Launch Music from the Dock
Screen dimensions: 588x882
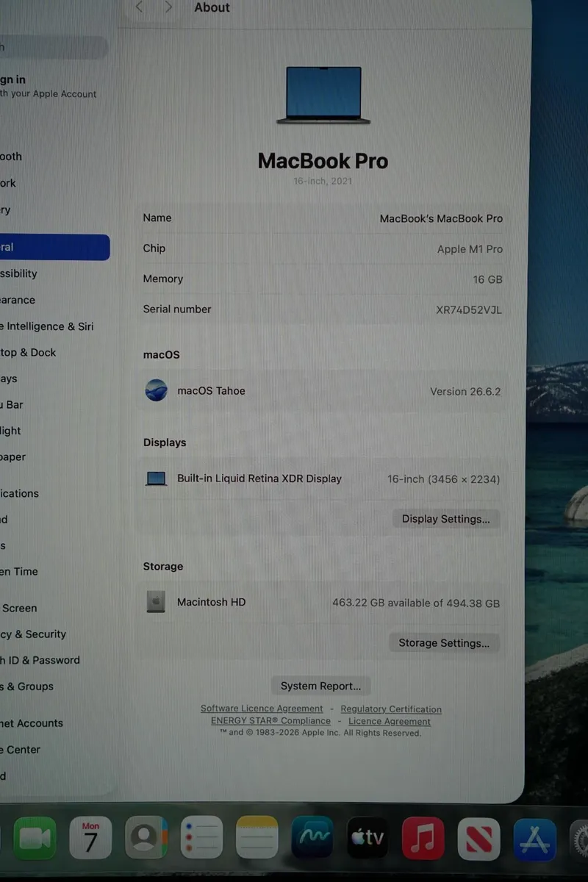point(423,838)
